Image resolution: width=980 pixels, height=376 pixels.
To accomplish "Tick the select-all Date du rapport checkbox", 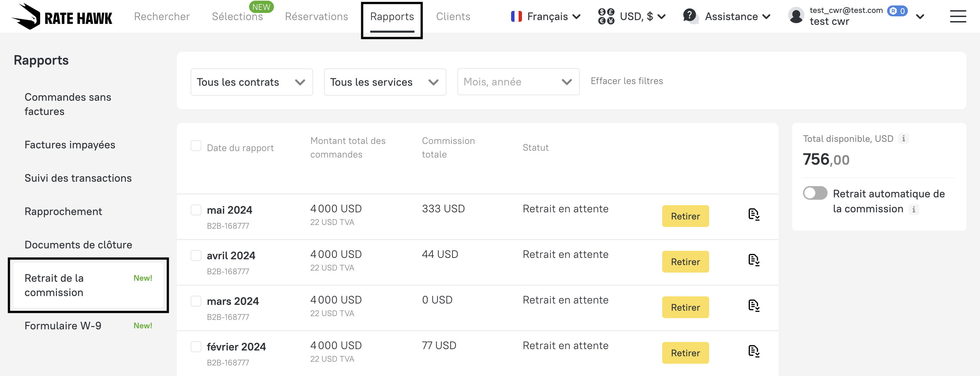I will [x=196, y=146].
